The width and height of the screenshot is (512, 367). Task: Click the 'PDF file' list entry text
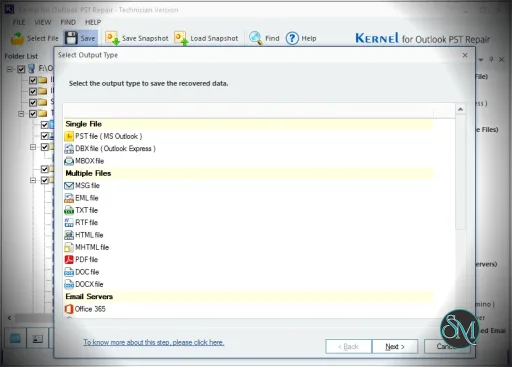pyautogui.click(x=86, y=260)
